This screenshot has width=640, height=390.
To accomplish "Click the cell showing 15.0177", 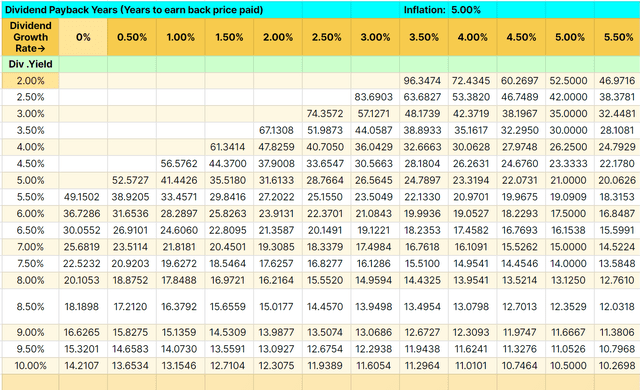I will (278, 306).
